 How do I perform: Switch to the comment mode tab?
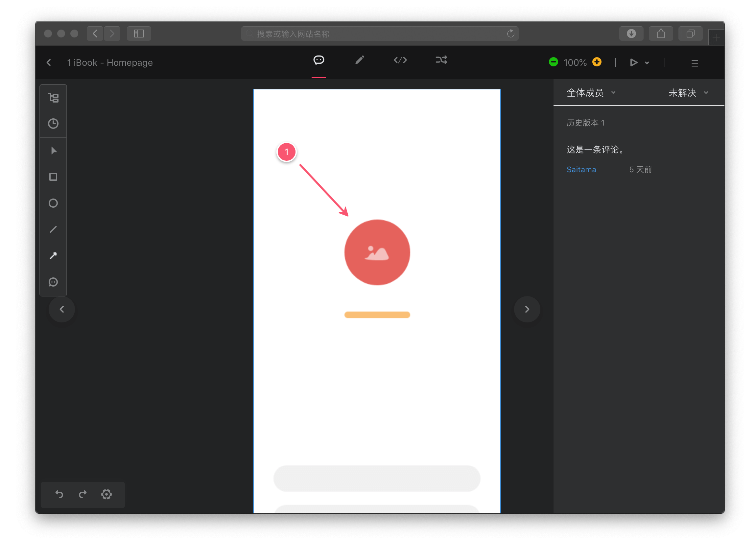pos(319,60)
